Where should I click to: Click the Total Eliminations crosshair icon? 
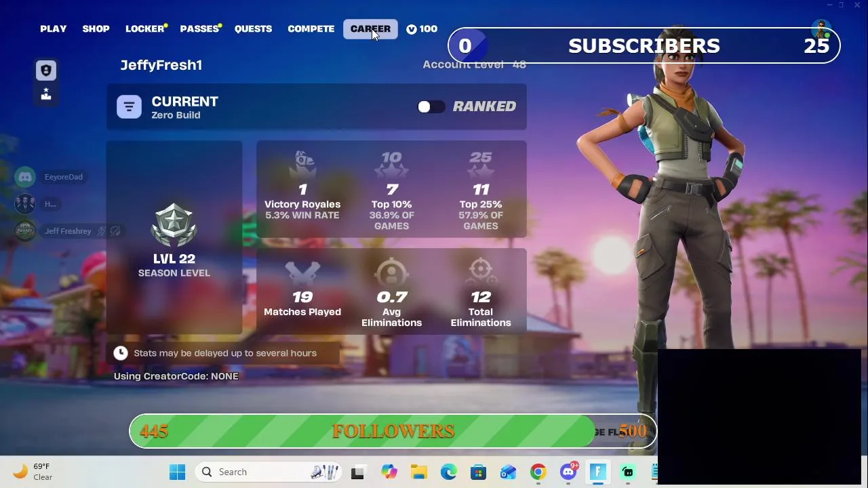pyautogui.click(x=480, y=272)
